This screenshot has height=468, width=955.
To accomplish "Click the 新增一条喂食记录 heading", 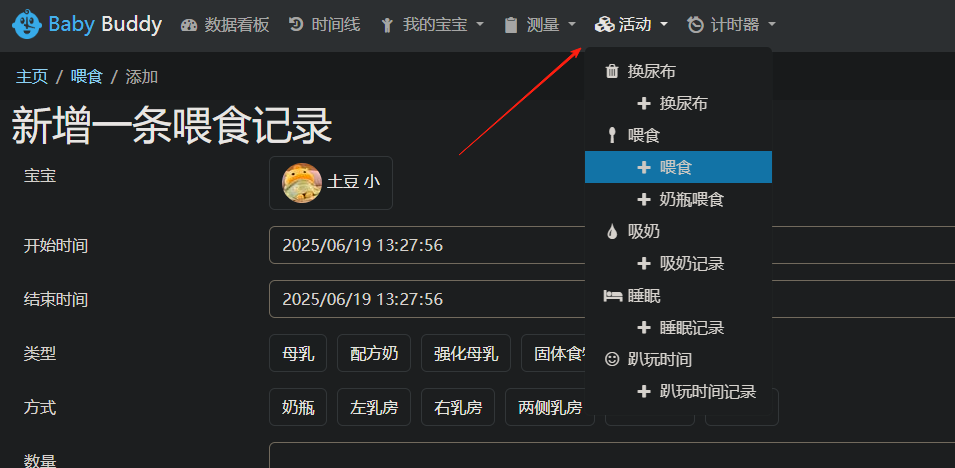I will point(172,126).
